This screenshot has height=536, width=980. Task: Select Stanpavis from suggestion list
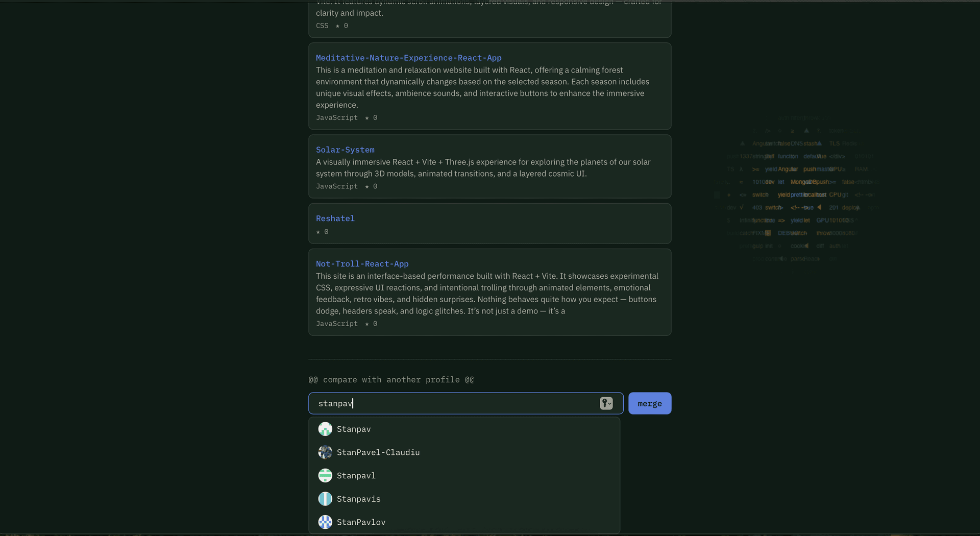[x=464, y=499]
